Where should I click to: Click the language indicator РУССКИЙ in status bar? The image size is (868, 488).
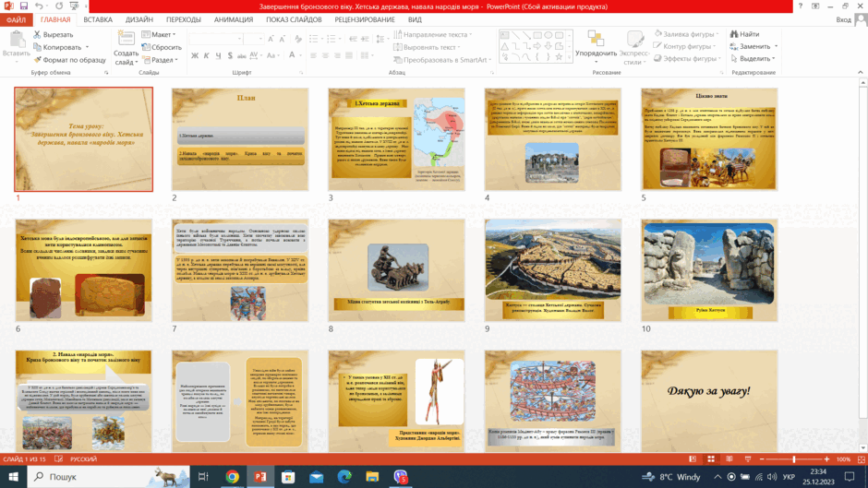84,459
